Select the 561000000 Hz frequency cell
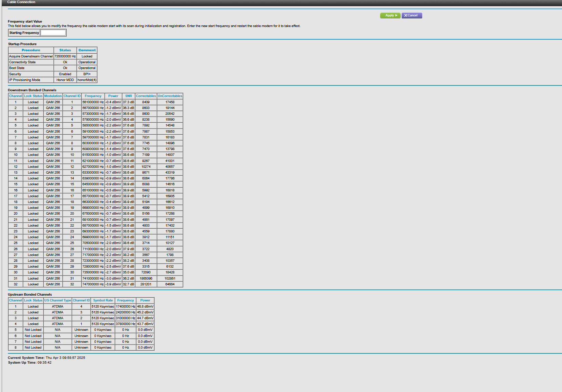The height and width of the screenshot is (392, 562). click(93, 102)
